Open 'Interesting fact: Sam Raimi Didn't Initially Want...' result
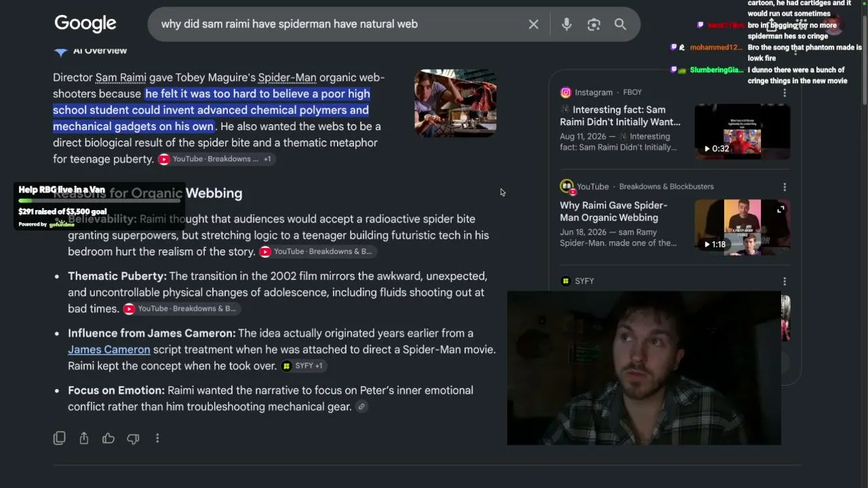Viewport: 868px width, 488px height. (x=620, y=116)
